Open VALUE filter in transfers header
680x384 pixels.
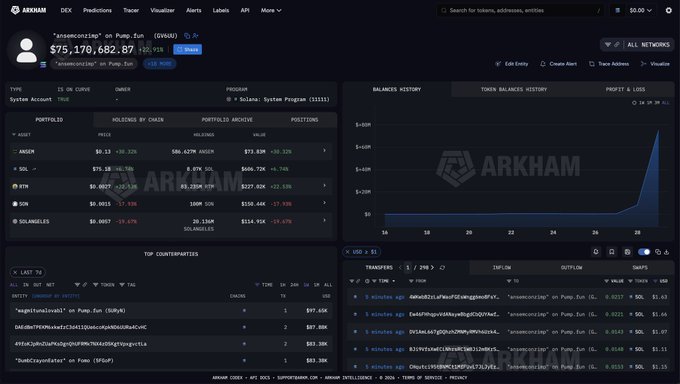coord(614,281)
